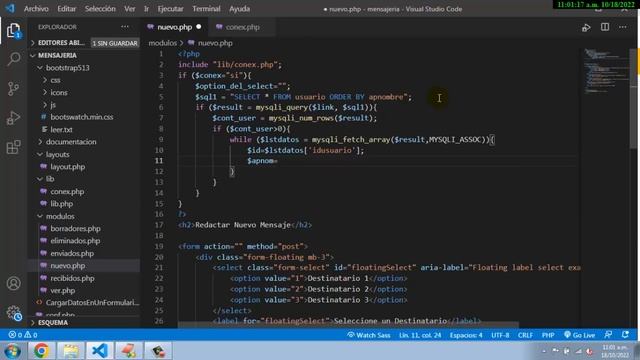
Task: Switch to conex.php editor tab
Action: (x=242, y=27)
